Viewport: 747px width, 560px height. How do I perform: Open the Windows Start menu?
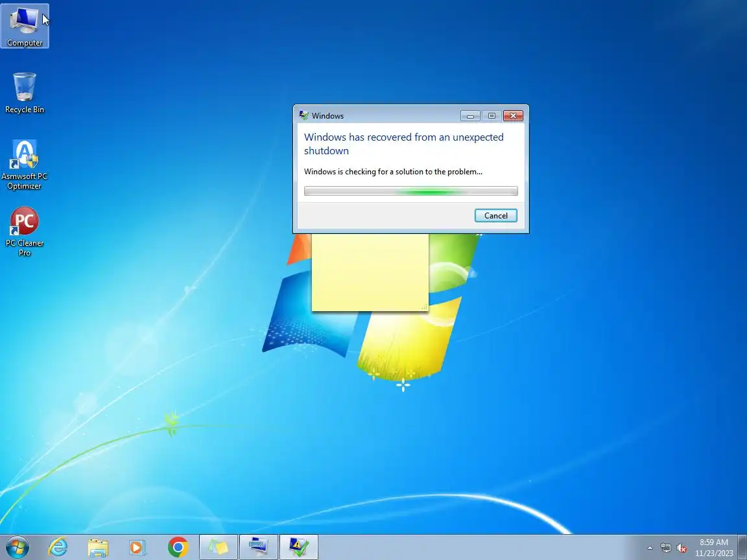tap(17, 547)
